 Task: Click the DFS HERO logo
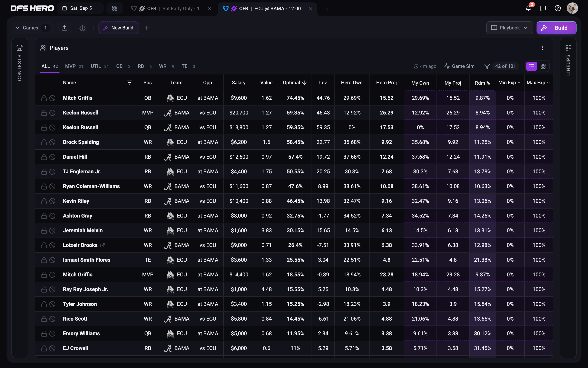point(32,8)
